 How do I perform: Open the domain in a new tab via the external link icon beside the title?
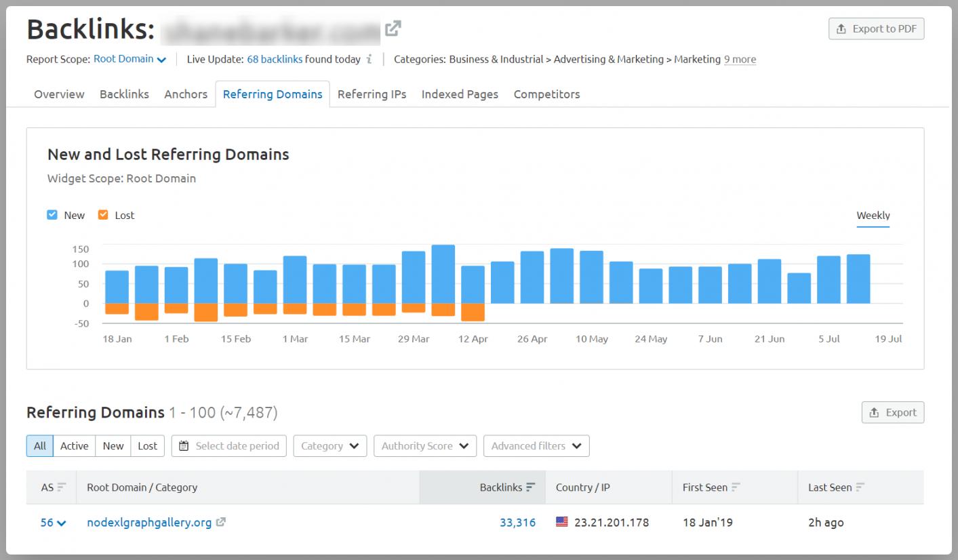[393, 28]
